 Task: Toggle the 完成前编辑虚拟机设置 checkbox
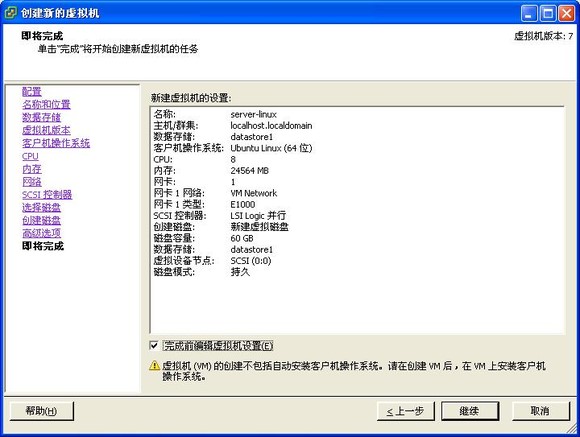[x=154, y=346]
